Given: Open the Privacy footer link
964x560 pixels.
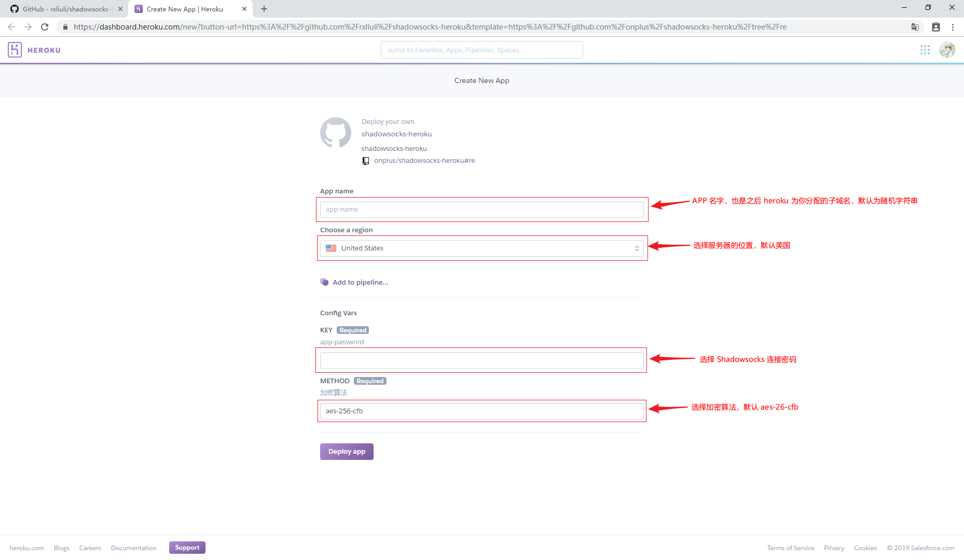Looking at the screenshot, I should pyautogui.click(x=834, y=548).
